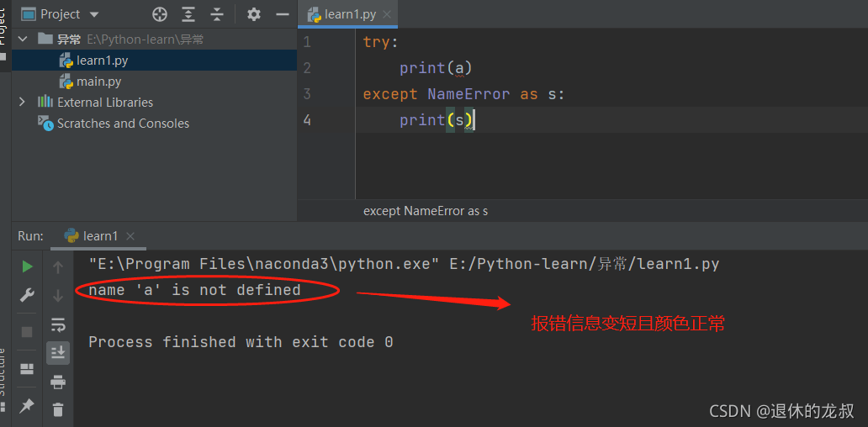Collapse the 异常 project folder
Viewport: 868px width, 427px height.
click(x=24, y=40)
